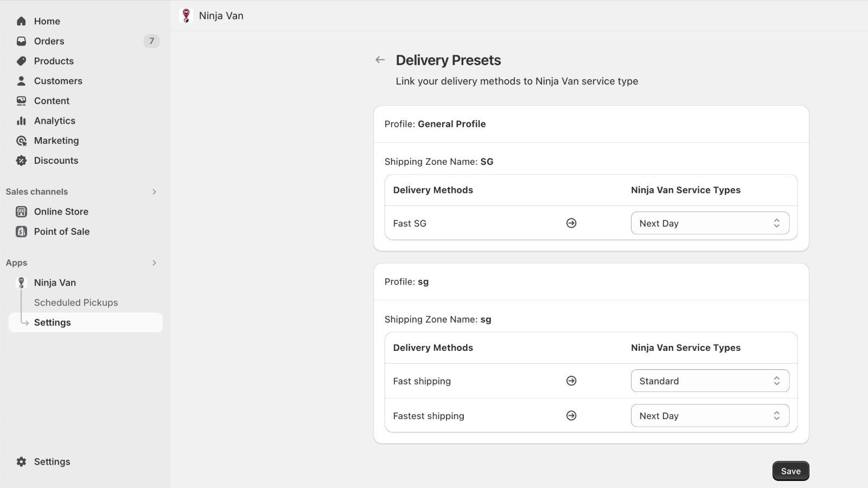Click the Customers icon

[x=21, y=81]
